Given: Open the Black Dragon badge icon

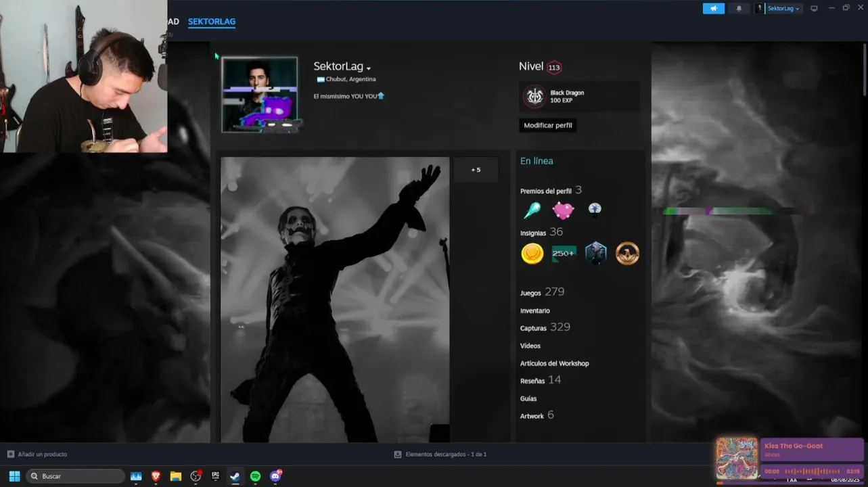Looking at the screenshot, I should [534, 96].
